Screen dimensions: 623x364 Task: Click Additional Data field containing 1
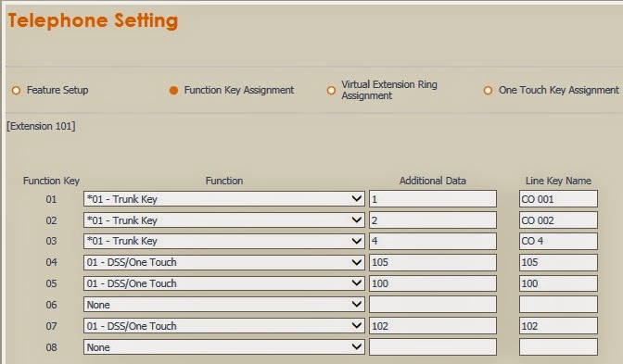coord(433,199)
